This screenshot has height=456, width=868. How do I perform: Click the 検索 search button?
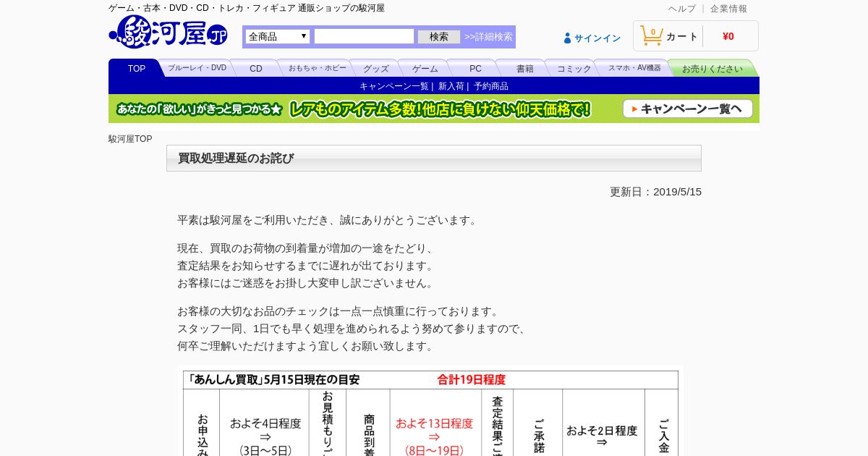coord(439,36)
